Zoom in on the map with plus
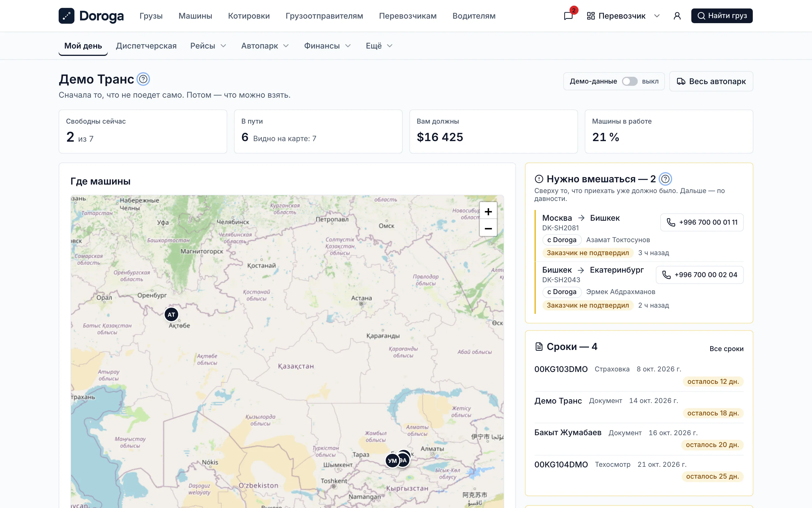The width and height of the screenshot is (812, 508). pyautogui.click(x=488, y=212)
